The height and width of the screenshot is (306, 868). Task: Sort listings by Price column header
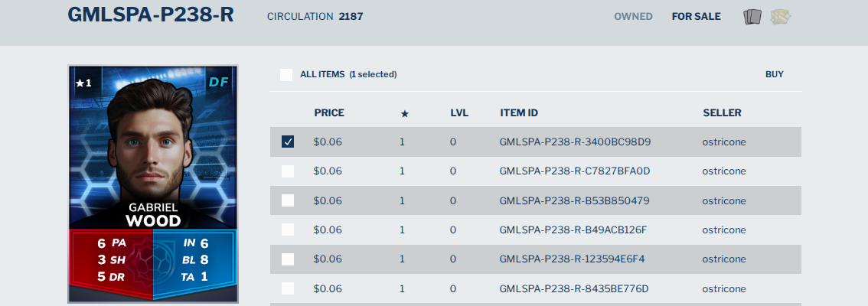pyautogui.click(x=329, y=113)
